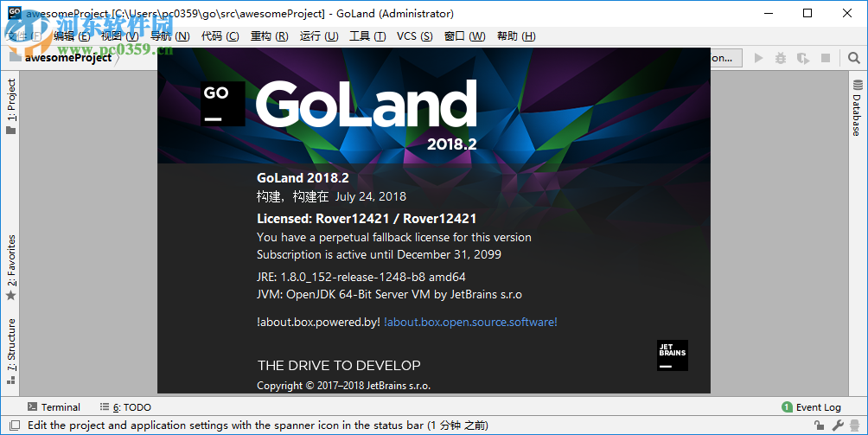Show the 1: Project tool window
The width and height of the screenshot is (868, 435).
point(11,106)
